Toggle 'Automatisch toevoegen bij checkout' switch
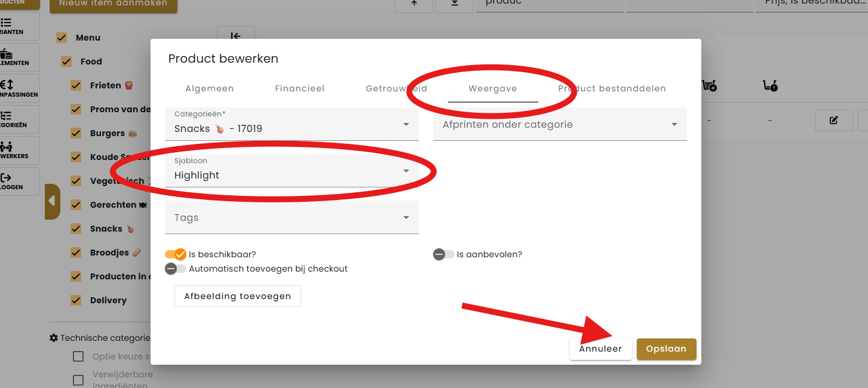Screen dimensions: 868x388 click(x=176, y=269)
